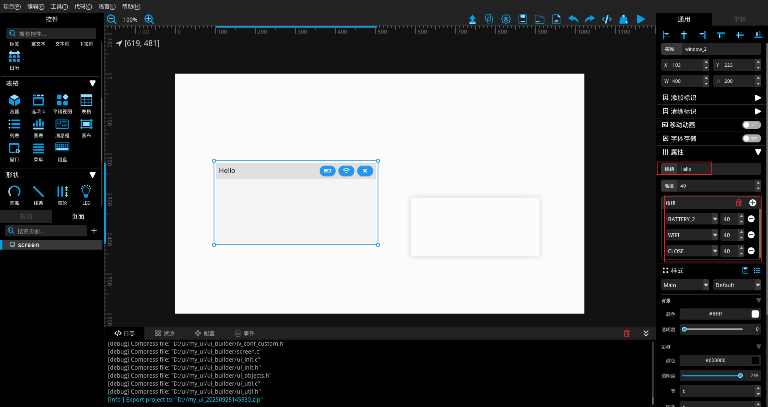Toggle the first OFF switch in properties
Screen dimensions: 768x407
coord(751,125)
